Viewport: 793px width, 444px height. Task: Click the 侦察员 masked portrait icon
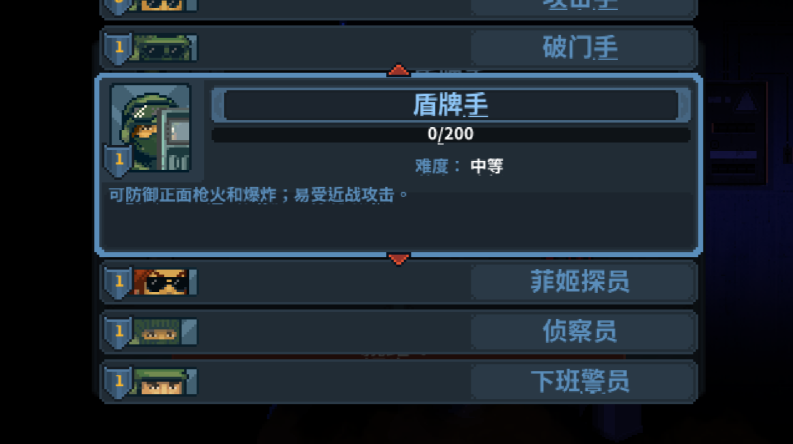point(163,332)
